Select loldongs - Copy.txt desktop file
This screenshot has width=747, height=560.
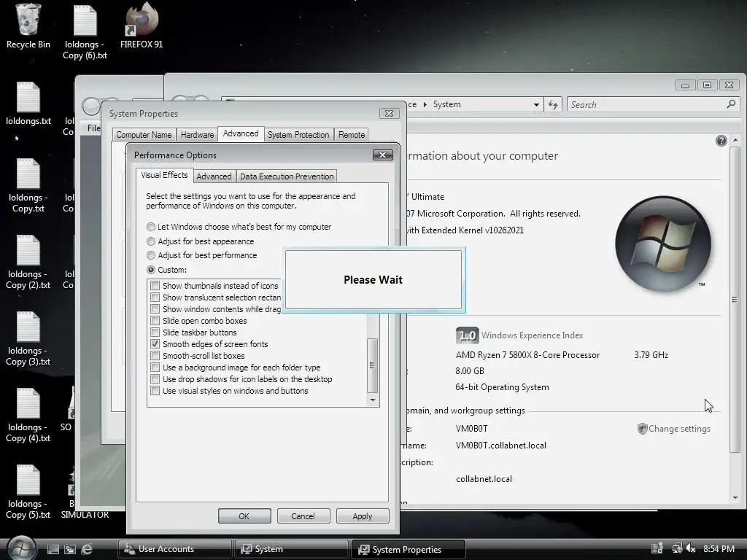[x=28, y=186]
